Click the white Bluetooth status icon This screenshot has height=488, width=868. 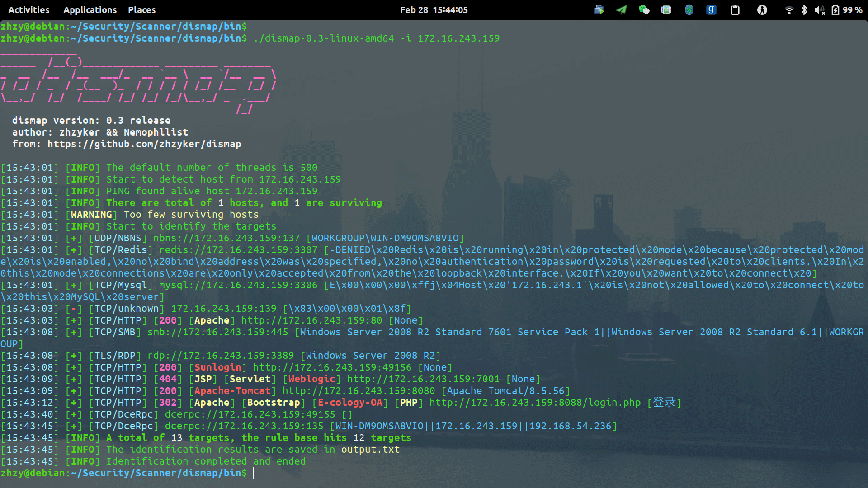tap(804, 9)
